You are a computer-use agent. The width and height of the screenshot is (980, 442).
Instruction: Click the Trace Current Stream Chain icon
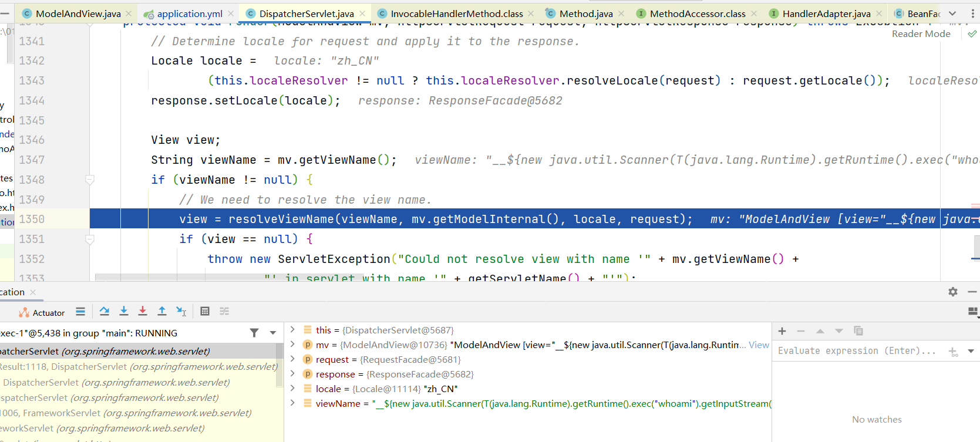click(x=224, y=311)
